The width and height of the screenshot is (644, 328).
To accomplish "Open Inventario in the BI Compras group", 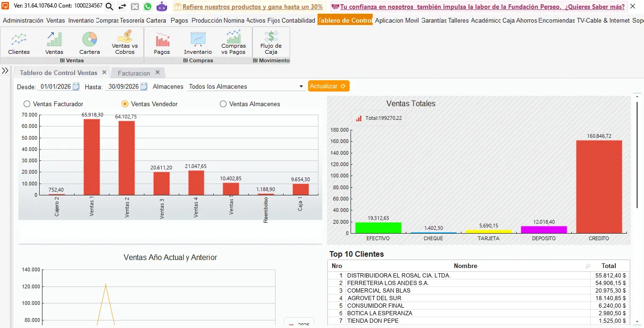I will tap(198, 44).
